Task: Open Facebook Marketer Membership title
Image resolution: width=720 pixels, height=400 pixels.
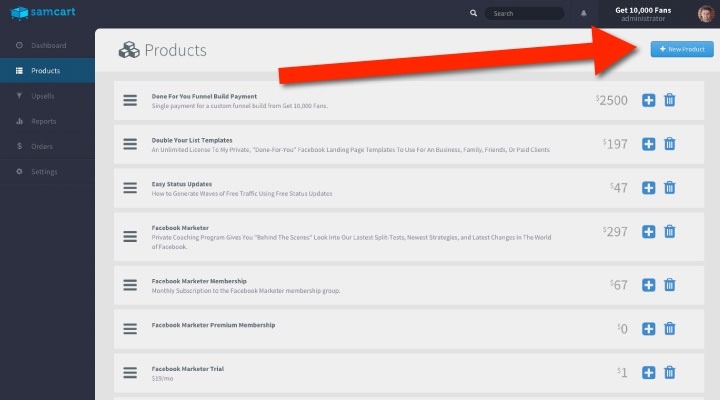Action: coord(199,281)
